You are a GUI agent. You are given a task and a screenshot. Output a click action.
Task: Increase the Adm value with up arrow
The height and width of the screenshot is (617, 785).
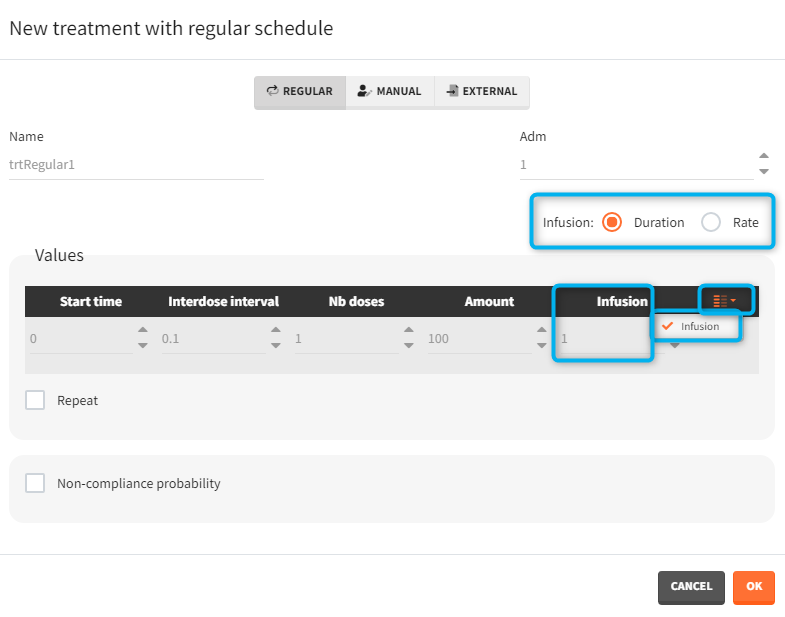coord(764,156)
